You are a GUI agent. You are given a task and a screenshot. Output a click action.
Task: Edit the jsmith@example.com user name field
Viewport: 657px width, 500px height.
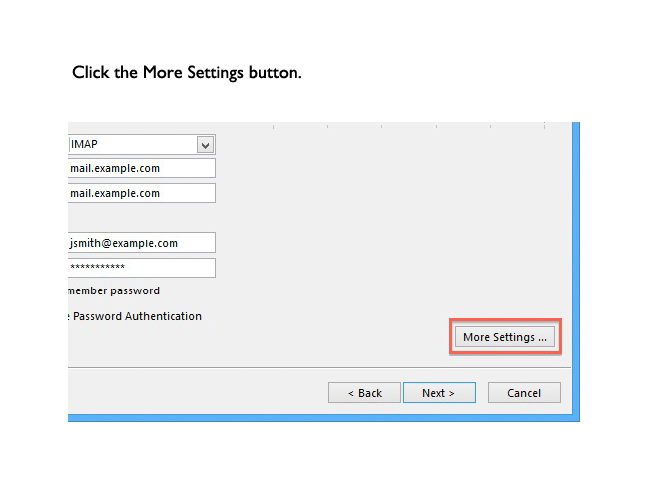(142, 243)
